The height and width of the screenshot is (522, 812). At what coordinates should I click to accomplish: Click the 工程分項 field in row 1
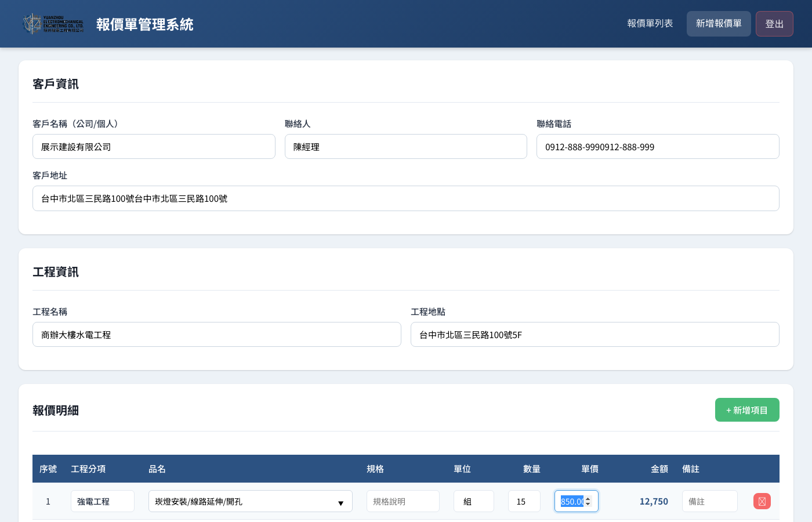point(102,501)
